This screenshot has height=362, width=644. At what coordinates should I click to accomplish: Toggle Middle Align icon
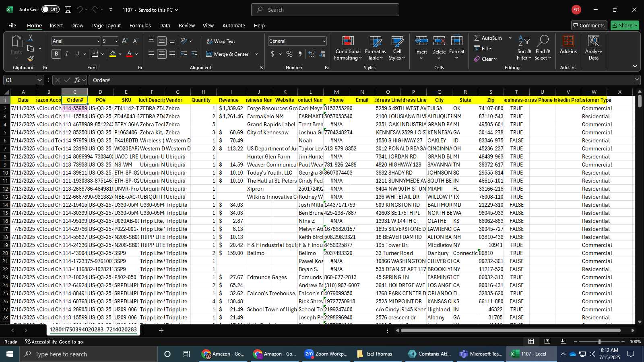pos(162,41)
